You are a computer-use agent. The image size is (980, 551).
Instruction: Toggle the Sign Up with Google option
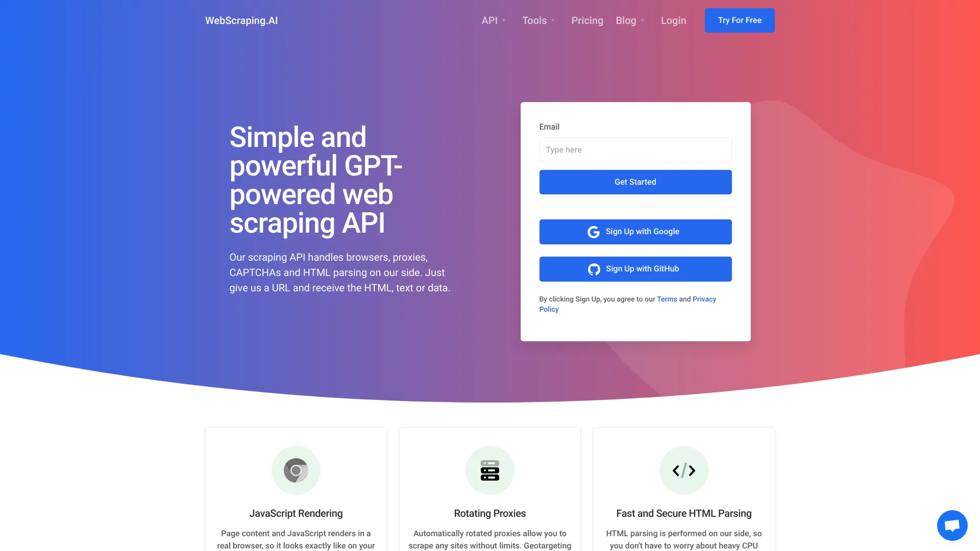coord(635,232)
